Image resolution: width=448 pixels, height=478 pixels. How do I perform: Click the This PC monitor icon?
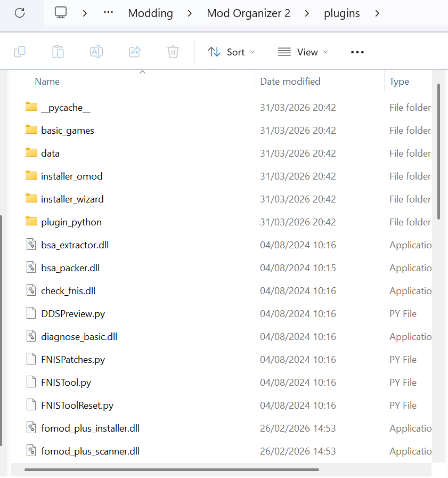click(61, 13)
